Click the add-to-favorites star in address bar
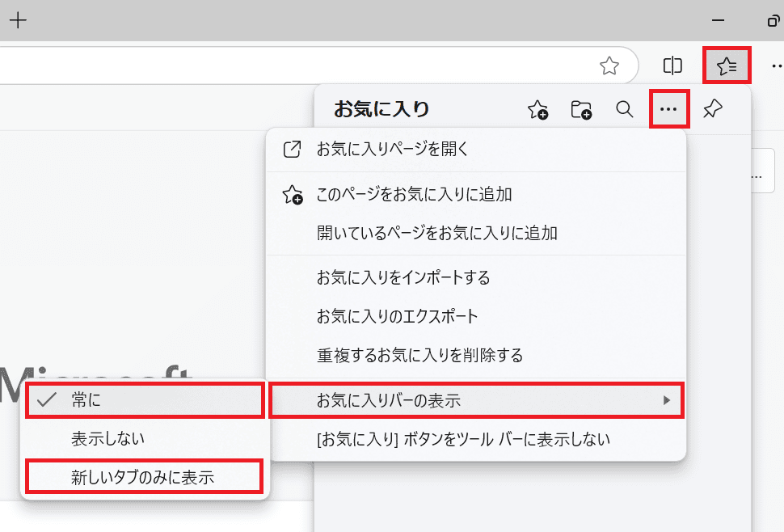The image size is (784, 532). [609, 65]
